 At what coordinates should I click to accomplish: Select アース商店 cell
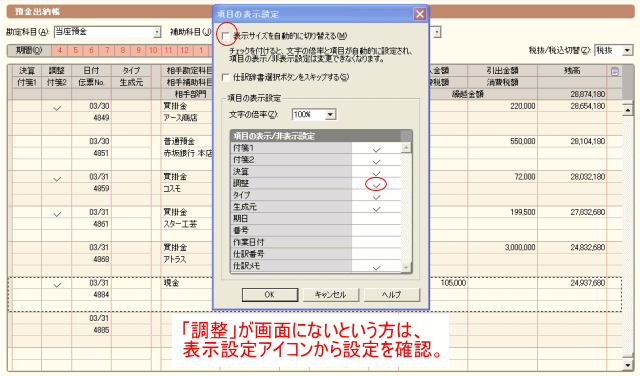pyautogui.click(x=180, y=118)
